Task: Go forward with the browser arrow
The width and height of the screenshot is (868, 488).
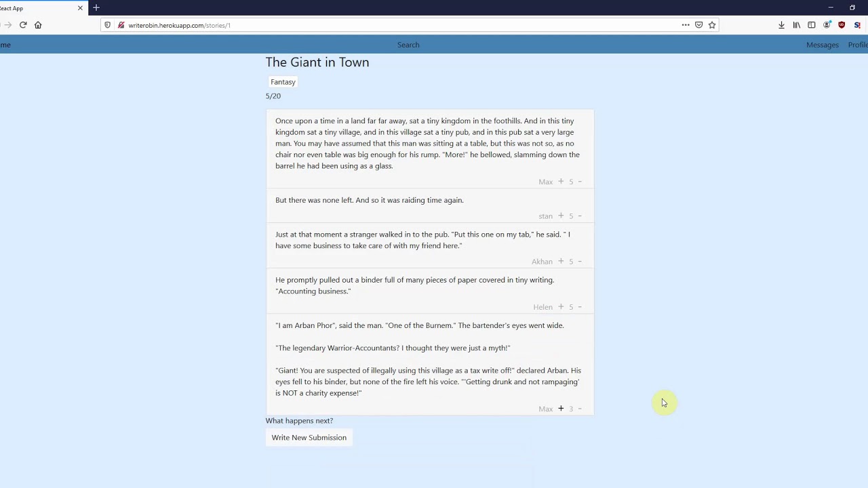Action: (x=7, y=25)
